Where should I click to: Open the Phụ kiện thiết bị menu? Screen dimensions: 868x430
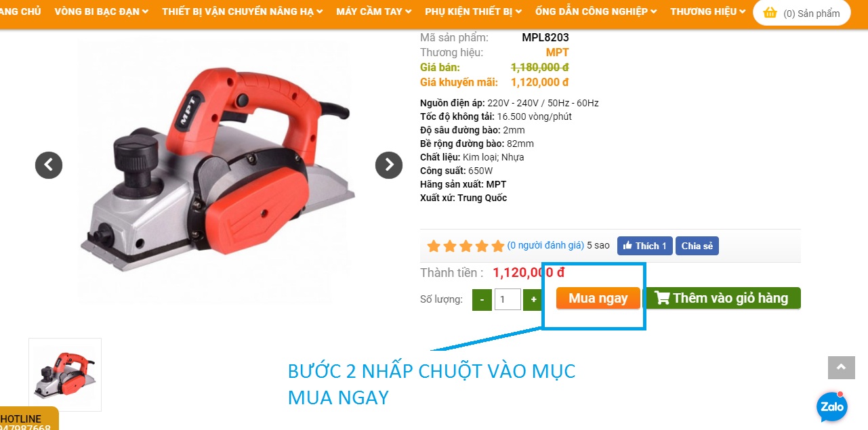pos(474,12)
